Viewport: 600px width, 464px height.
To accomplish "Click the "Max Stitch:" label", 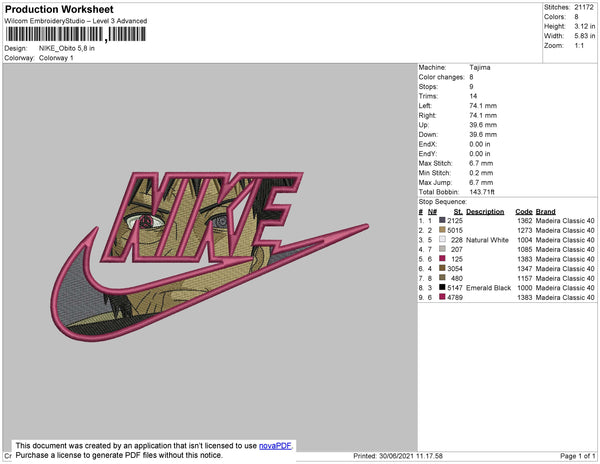I will (x=435, y=163).
